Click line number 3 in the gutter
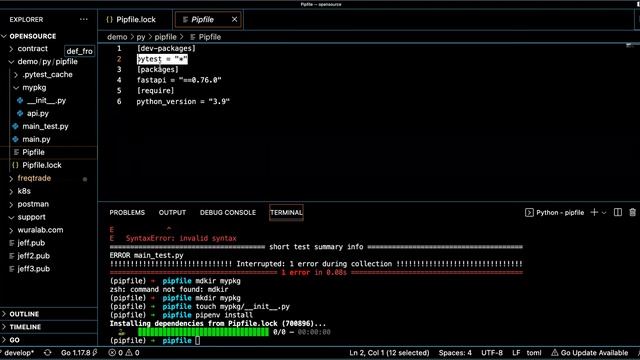Image resolution: width=640 pixels, height=360 pixels. [119, 69]
